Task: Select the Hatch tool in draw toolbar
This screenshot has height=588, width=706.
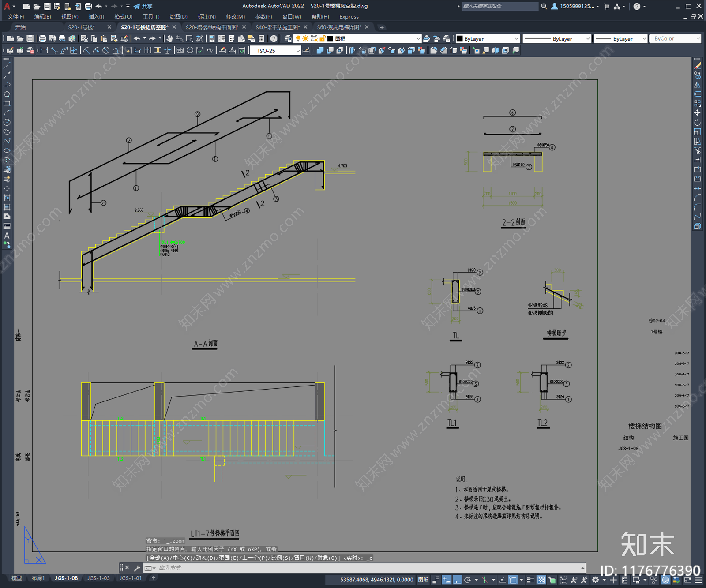Action: pos(7,198)
